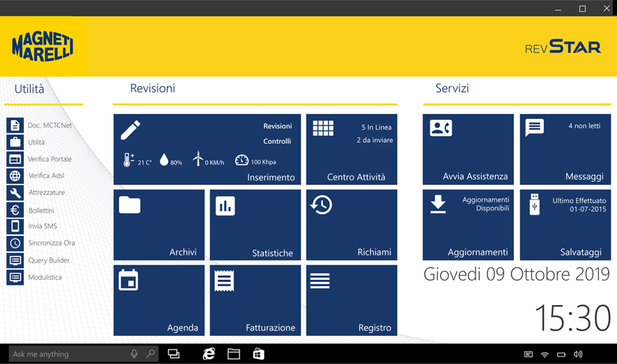Open the Query Builder icon
617x364 pixels.
pyautogui.click(x=15, y=260)
